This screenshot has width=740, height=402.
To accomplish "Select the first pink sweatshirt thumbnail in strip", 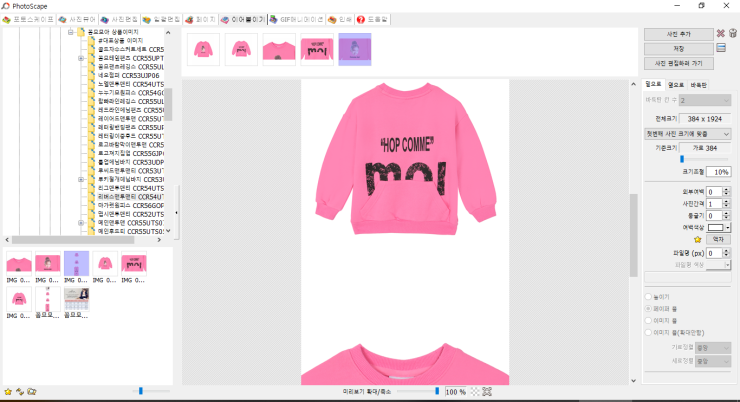I will (x=203, y=50).
